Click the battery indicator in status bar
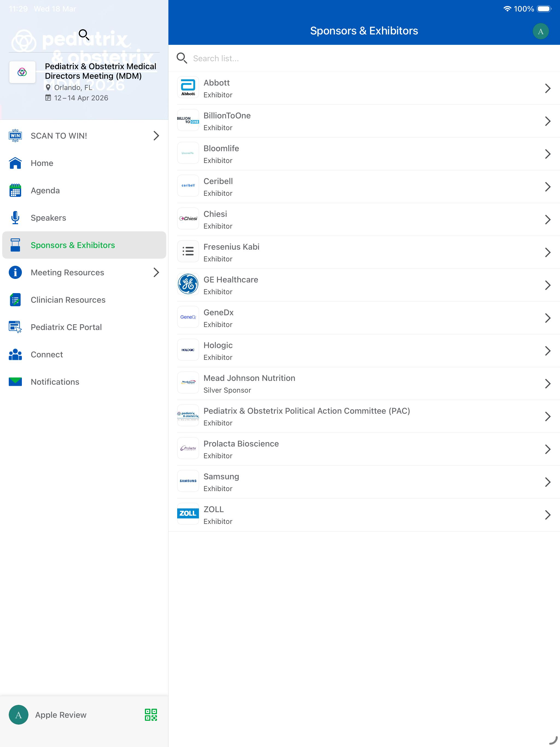Screen dimensions: 560x747 click(544, 9)
